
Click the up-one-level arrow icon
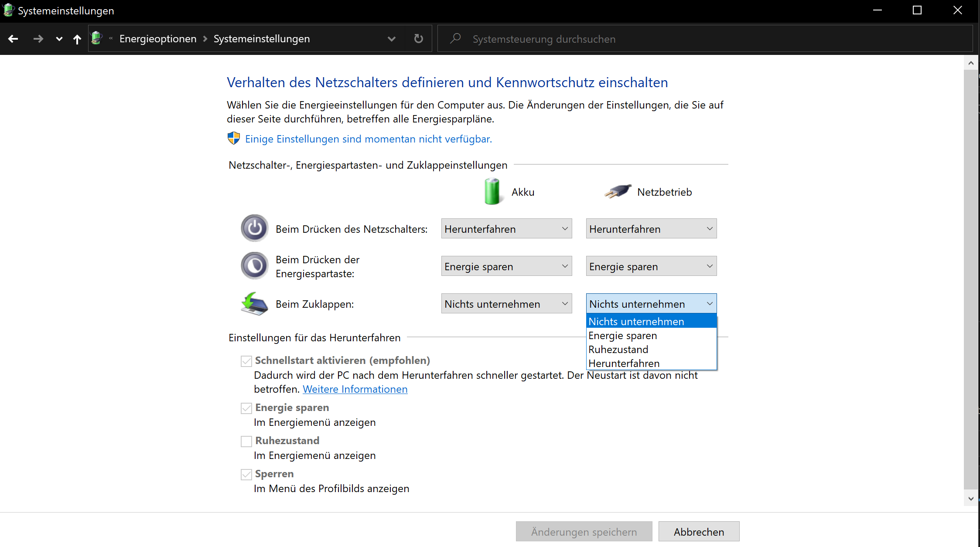77,39
